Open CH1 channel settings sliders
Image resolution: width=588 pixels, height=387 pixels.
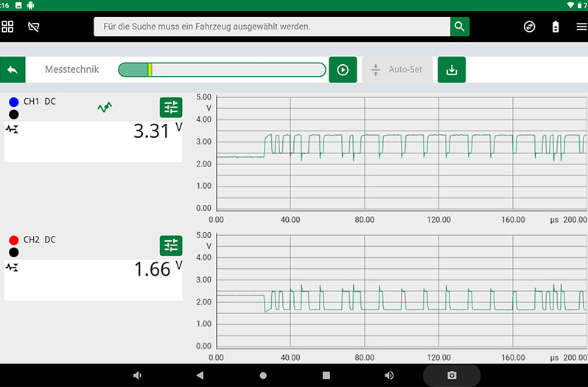(x=171, y=108)
